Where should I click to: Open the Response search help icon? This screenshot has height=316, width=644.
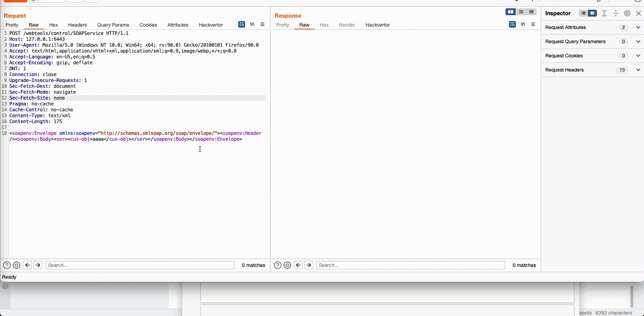(x=277, y=265)
